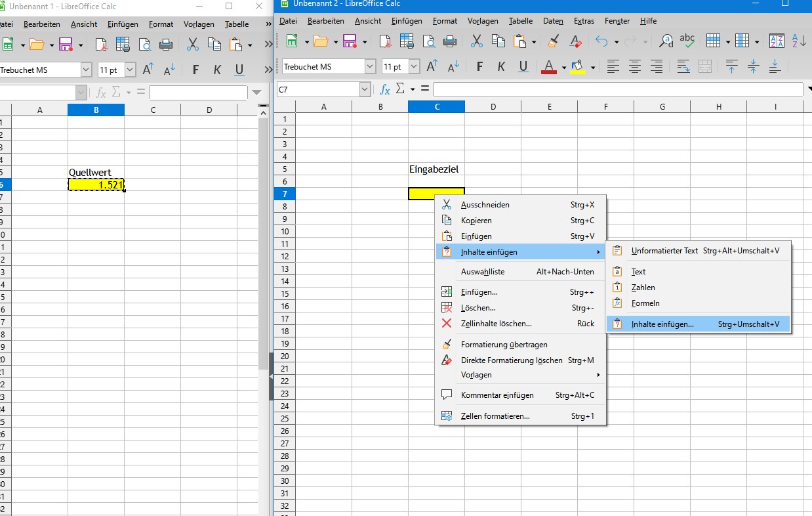Choose "Zellen formatieren..." from the context menu
The height and width of the screenshot is (516, 812).
coord(495,416)
